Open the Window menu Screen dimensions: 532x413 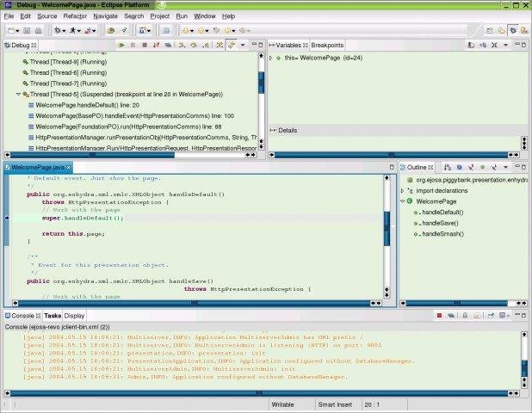[205, 16]
